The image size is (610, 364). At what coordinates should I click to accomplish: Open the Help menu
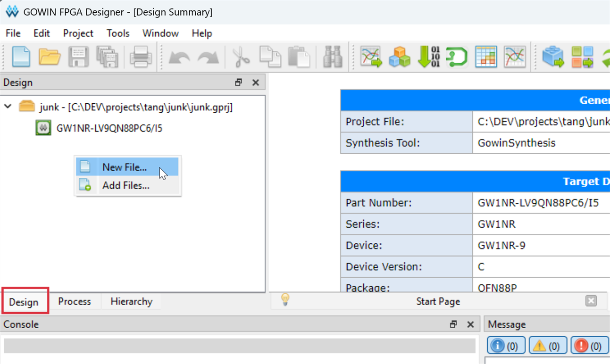coord(202,33)
